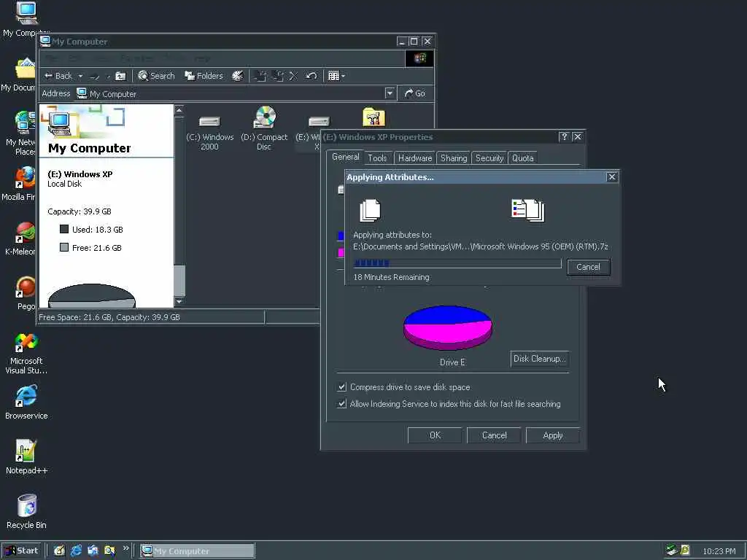Click the Go button beside Address bar

[414, 93]
